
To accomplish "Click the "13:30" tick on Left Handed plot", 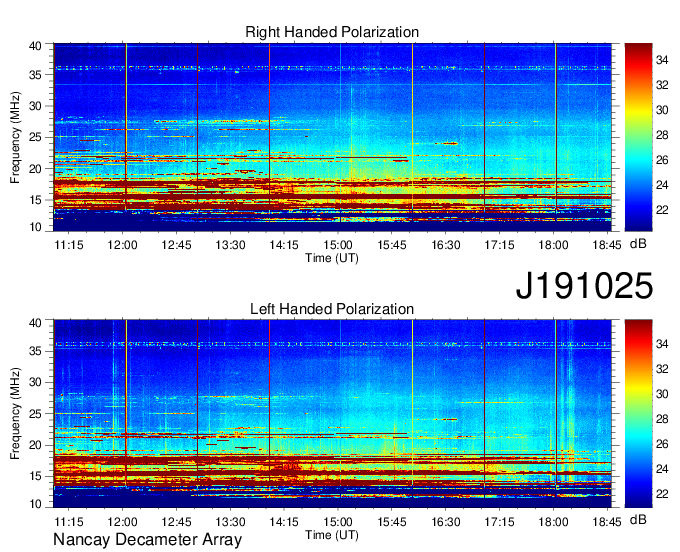I will tap(230, 521).
